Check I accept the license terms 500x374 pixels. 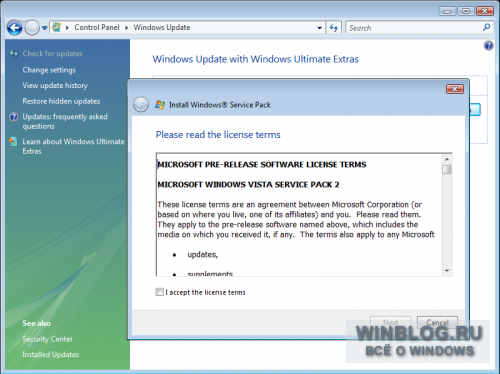coord(159,292)
